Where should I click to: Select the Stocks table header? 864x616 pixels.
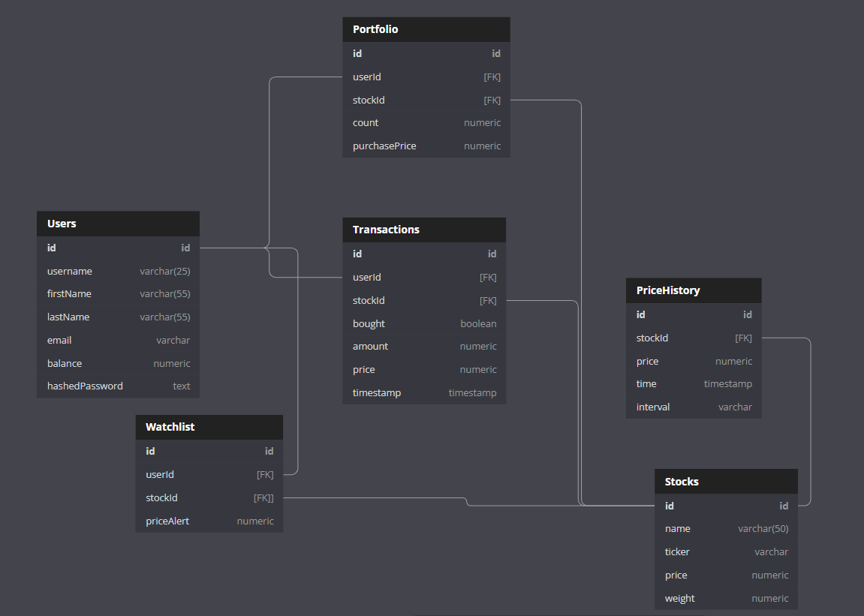click(725, 481)
